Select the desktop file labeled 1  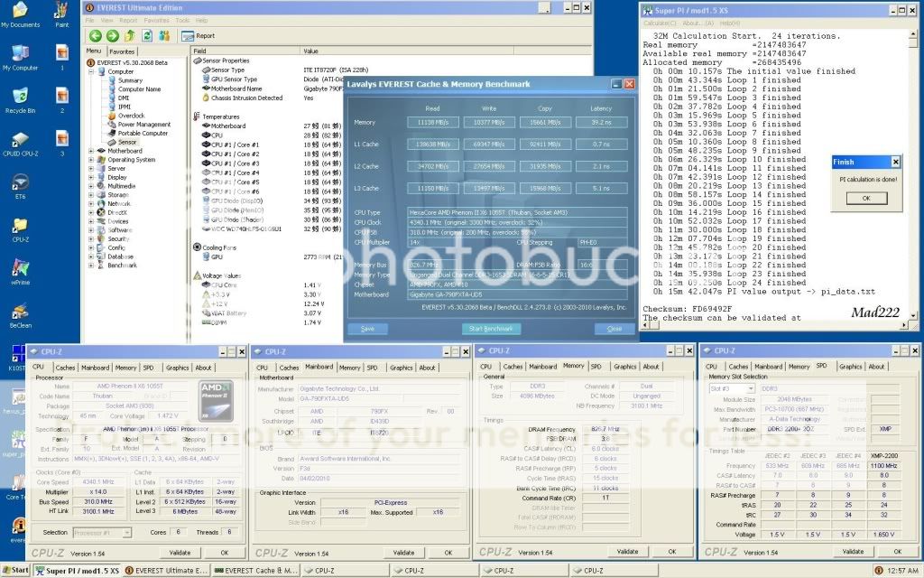tap(62, 57)
